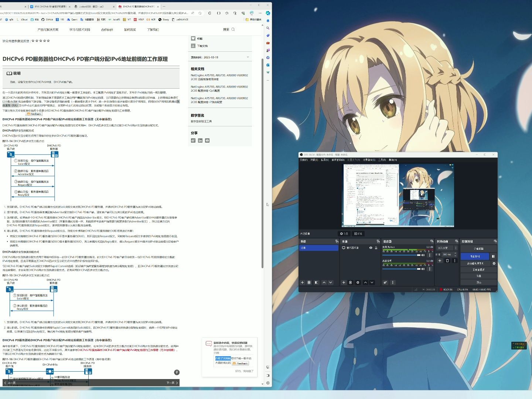Toggle visibility eye of display capture source
This screenshot has width=532, height=399.
(371, 248)
